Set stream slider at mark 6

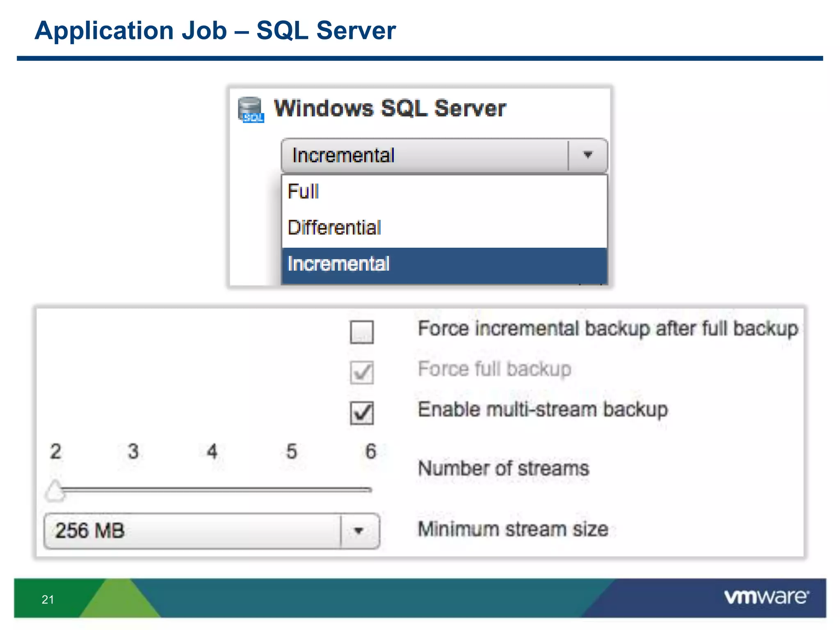click(x=370, y=489)
